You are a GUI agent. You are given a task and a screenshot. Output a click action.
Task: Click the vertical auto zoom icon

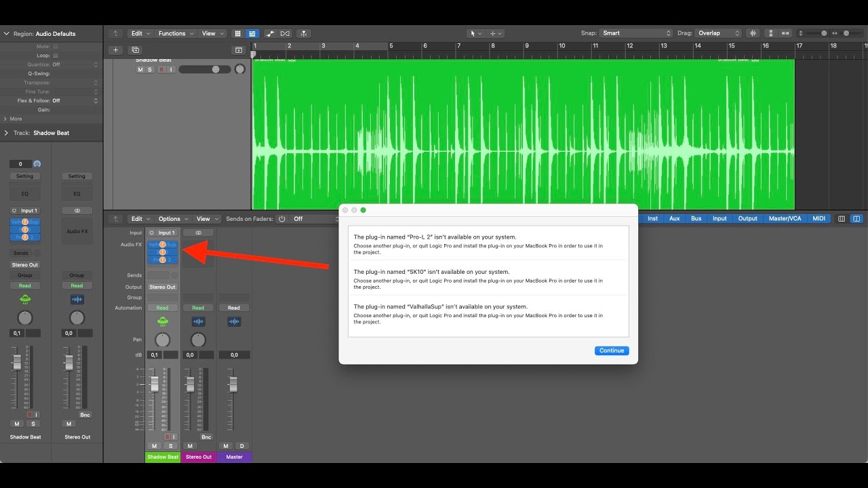(x=771, y=33)
